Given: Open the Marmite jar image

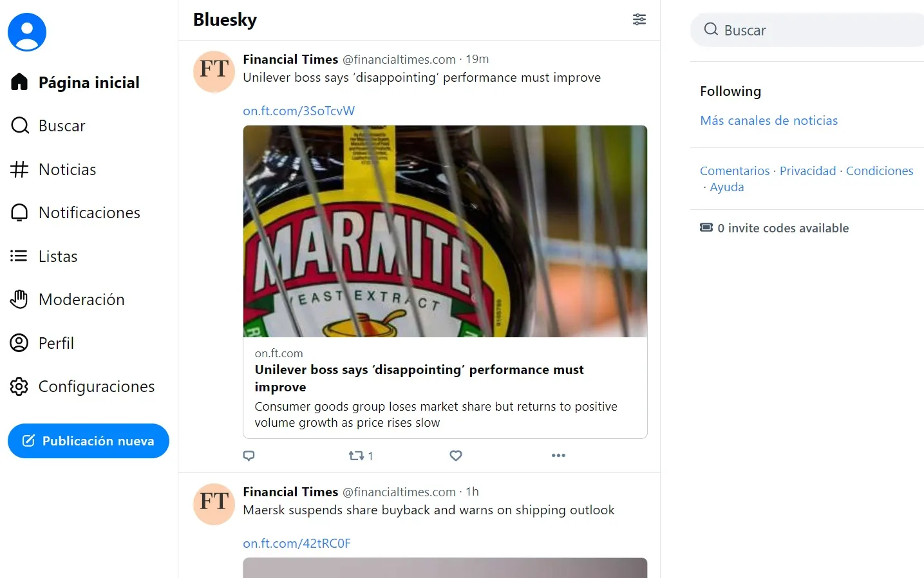Looking at the screenshot, I should click(x=445, y=231).
